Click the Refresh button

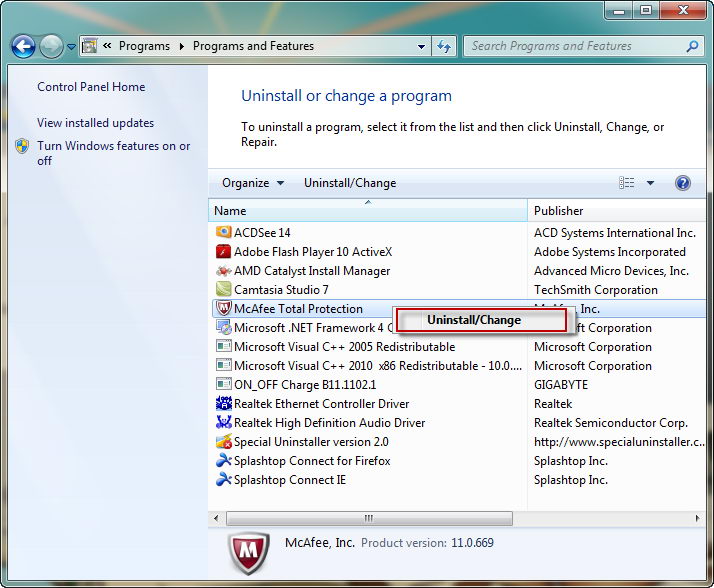(444, 46)
